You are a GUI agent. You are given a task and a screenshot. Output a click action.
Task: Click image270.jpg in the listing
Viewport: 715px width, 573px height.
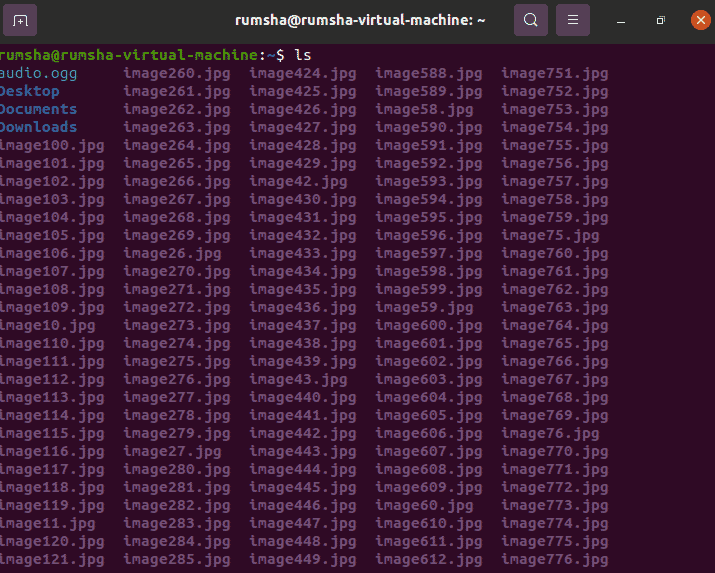pos(177,272)
